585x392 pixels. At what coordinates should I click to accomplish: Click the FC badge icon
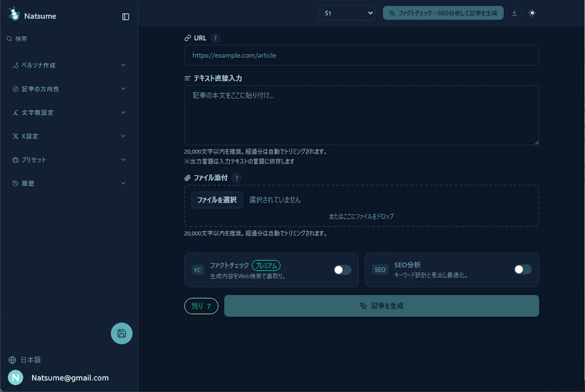coord(198,270)
